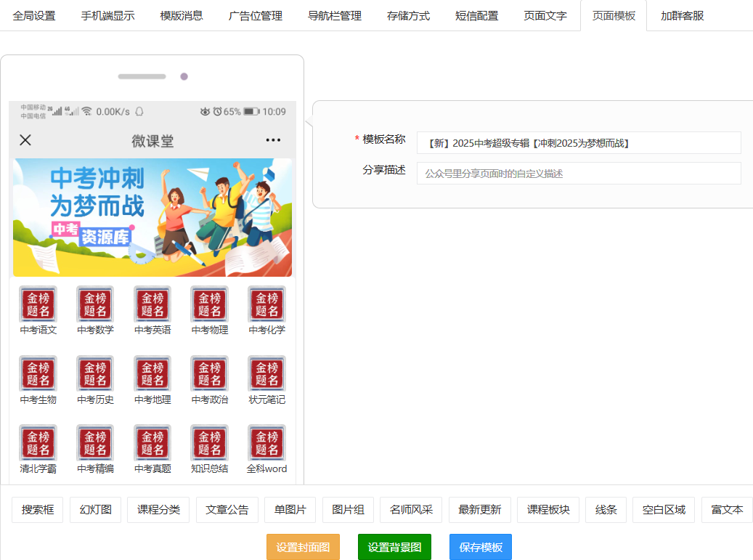Open the three-dot menu in 微课堂 header
The image size is (753, 560).
pyautogui.click(x=273, y=140)
